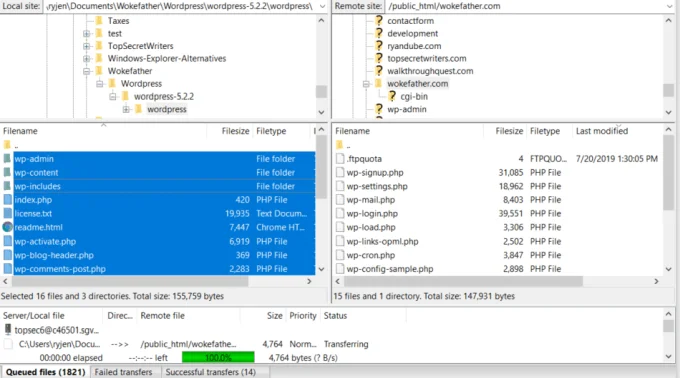Image resolution: width=680 pixels, height=378 pixels.
Task: Collapse the Wordpress tree node
Action: tap(99, 84)
